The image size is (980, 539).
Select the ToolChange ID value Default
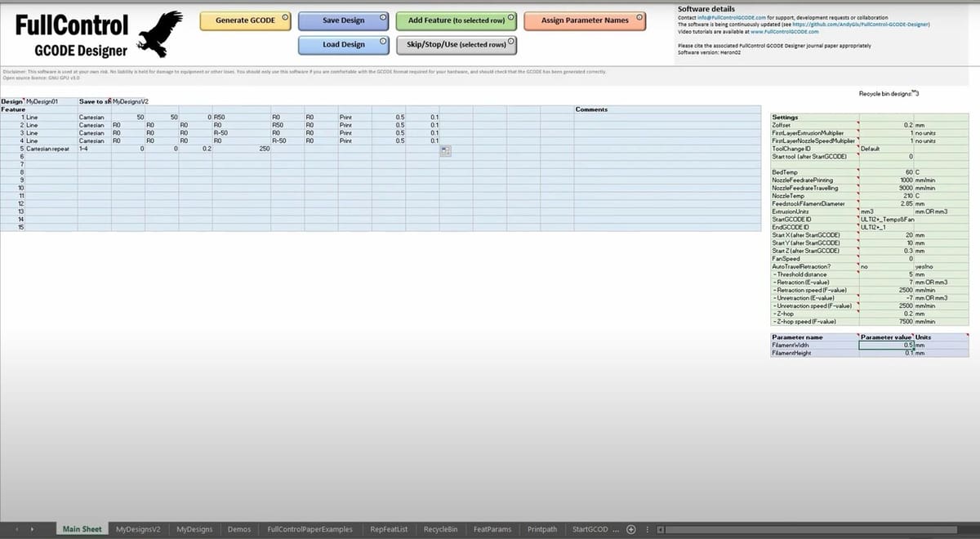(x=885, y=149)
